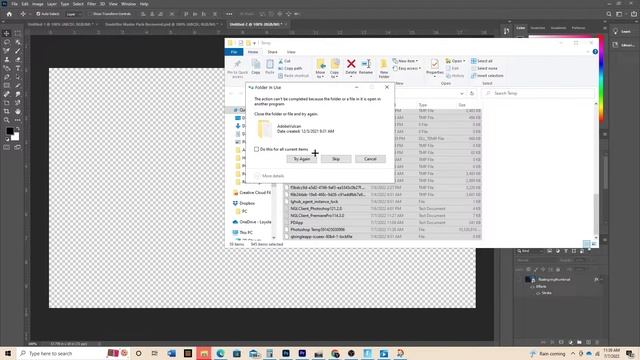Switch to Explorer Share tab
The height and width of the screenshot is (360, 640).
click(x=272, y=52)
